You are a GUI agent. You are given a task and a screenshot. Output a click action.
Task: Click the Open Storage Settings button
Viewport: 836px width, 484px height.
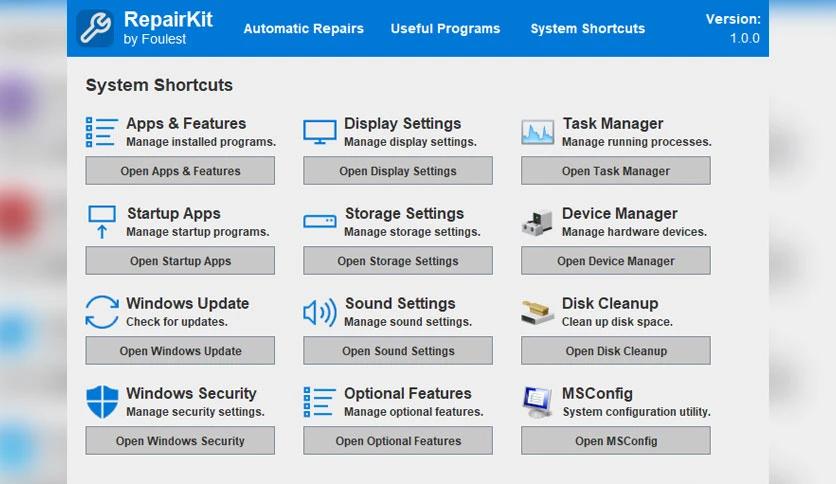[398, 261]
